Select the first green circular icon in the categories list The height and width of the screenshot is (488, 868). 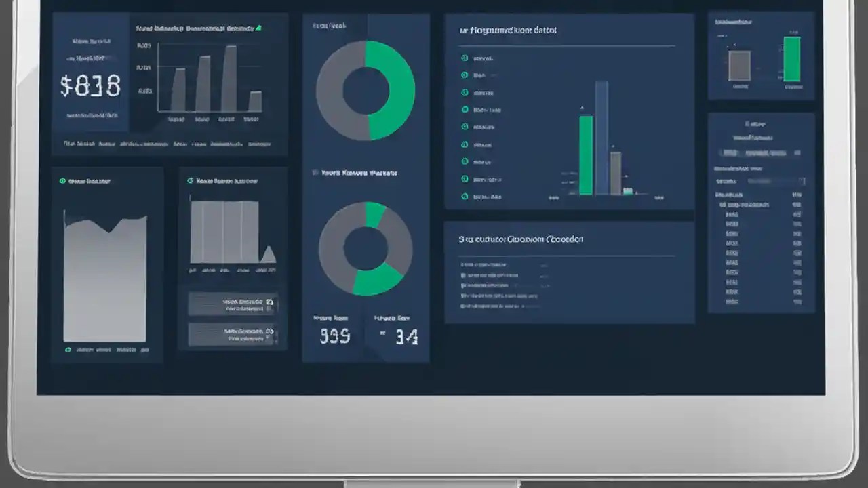coord(465,58)
